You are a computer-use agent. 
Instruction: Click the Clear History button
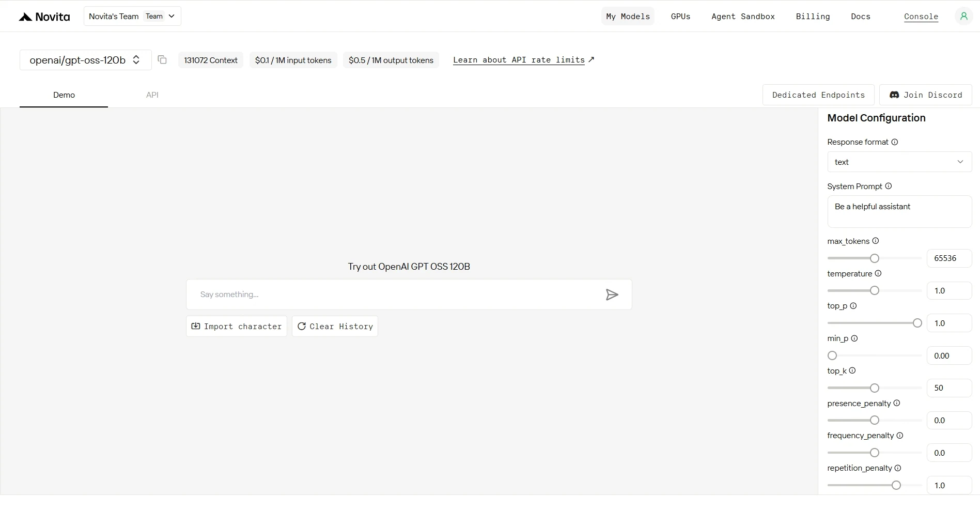coord(335,327)
